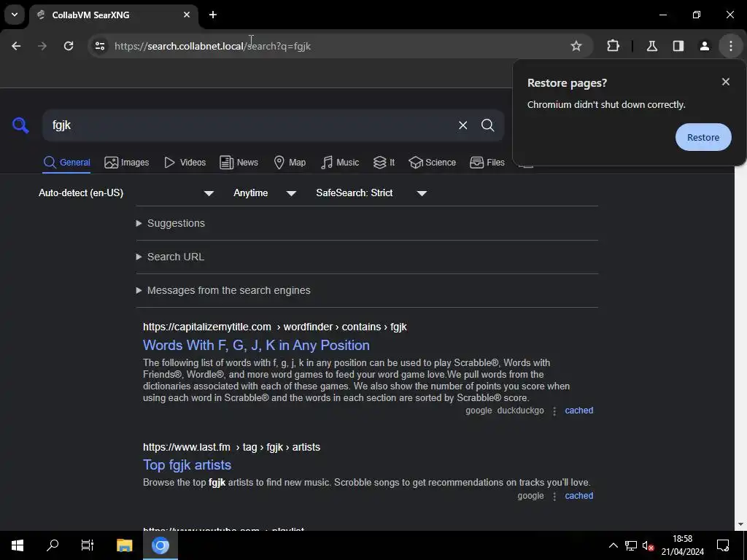
Task: Open Chrome Labs flask icon
Action: [651, 46]
